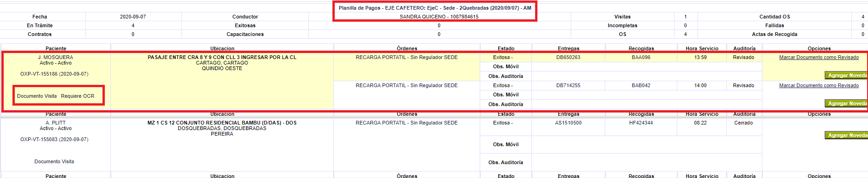868x178 pixels.
Task: Click Obs. Móvil field of first order
Action: pos(646,67)
